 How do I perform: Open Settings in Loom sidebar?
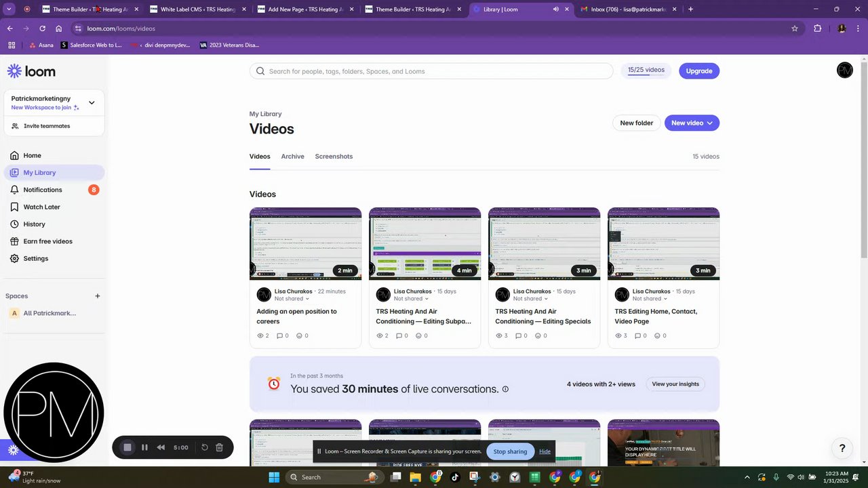(x=54, y=258)
